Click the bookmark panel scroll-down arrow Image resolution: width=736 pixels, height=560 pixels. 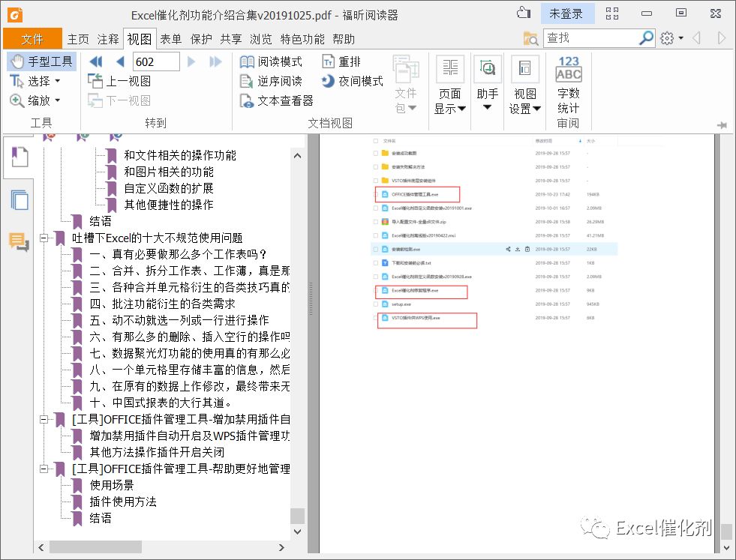pyautogui.click(x=297, y=532)
